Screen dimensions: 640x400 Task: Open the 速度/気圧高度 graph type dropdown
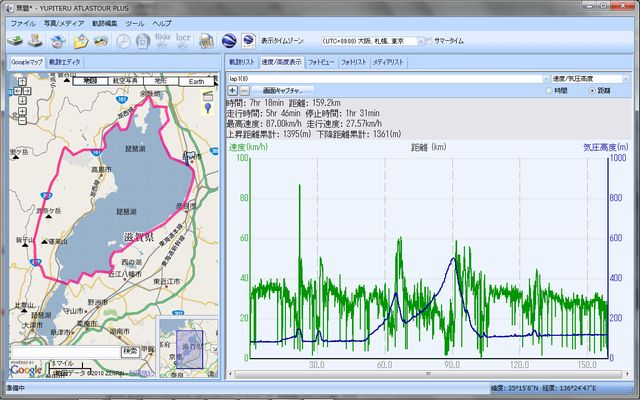point(626,78)
